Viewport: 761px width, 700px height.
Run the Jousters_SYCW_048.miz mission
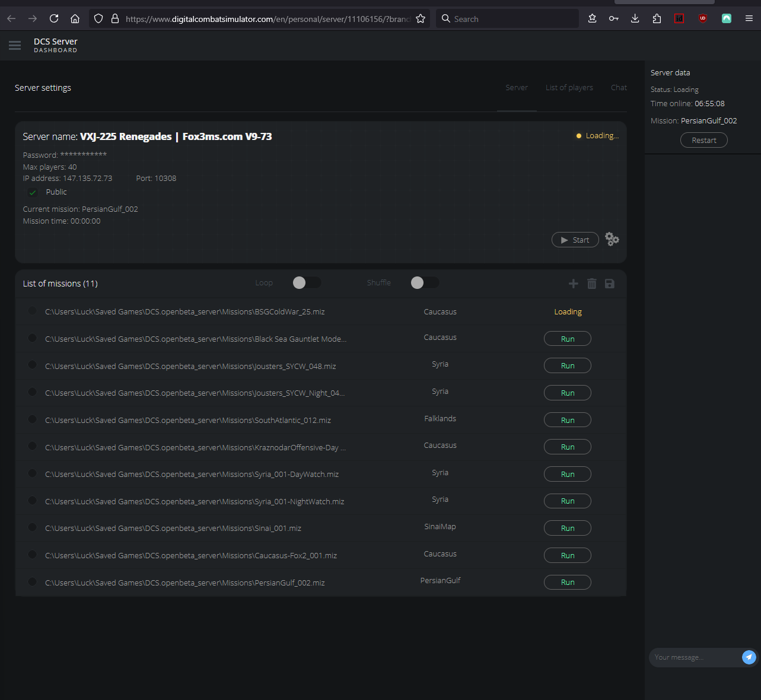568,365
